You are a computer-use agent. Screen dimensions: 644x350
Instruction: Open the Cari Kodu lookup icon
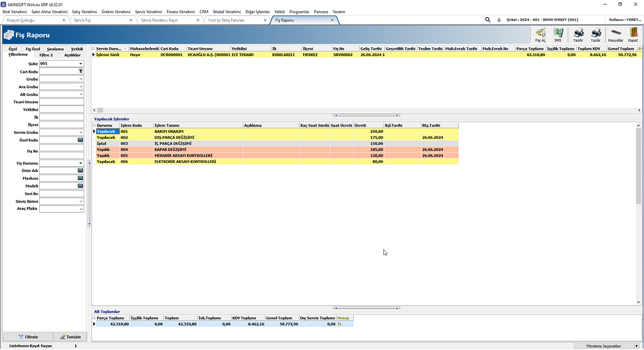pos(80,71)
